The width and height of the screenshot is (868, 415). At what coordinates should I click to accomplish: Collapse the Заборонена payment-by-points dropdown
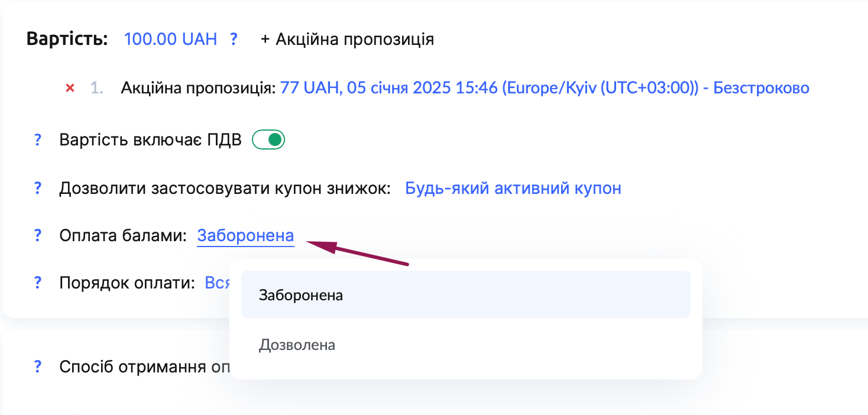(x=245, y=235)
